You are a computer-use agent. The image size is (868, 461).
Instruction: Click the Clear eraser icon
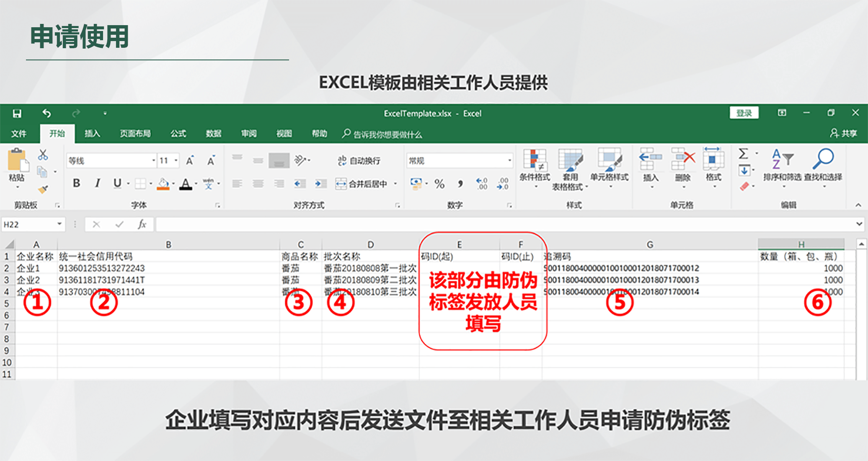pyautogui.click(x=744, y=186)
